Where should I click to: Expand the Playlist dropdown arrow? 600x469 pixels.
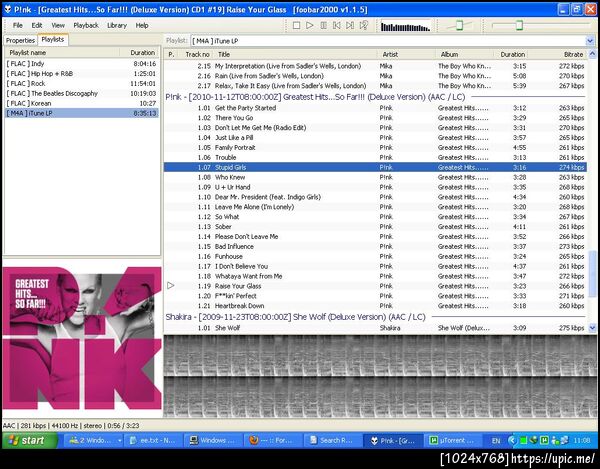590,41
